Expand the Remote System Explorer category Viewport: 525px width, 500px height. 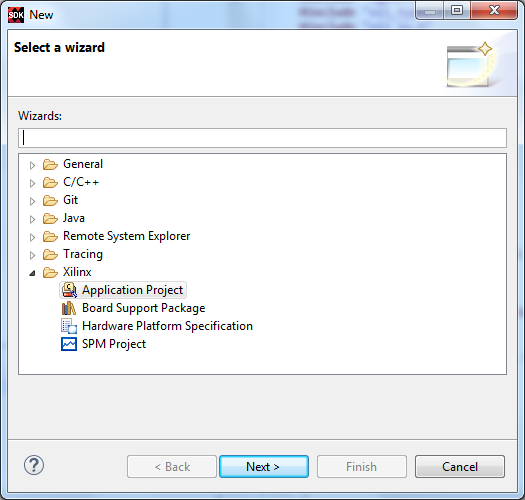pos(32,237)
